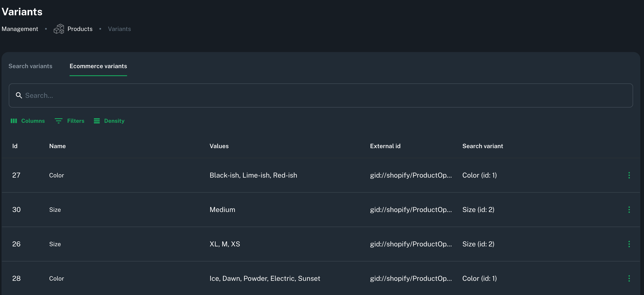The height and width of the screenshot is (295, 644).
Task: Click id cell 28
Action: pyautogui.click(x=16, y=278)
